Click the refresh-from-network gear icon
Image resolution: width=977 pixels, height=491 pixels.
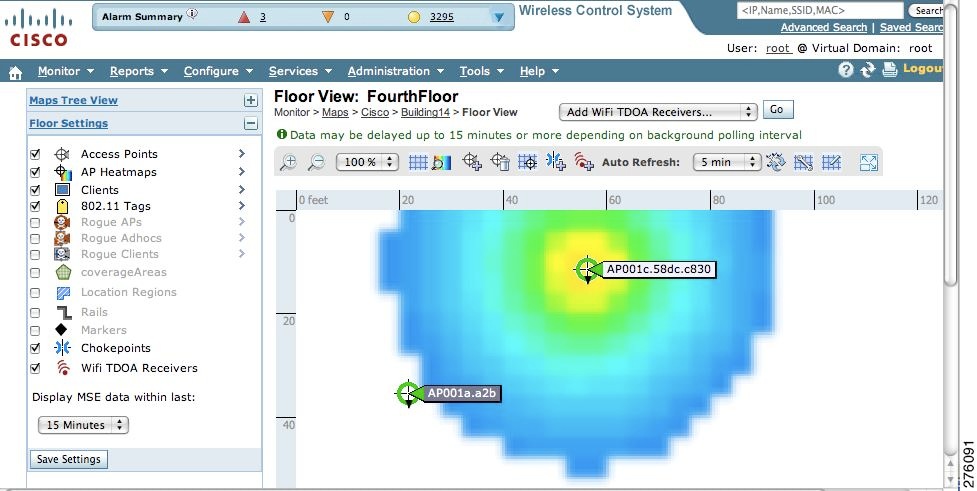(x=776, y=163)
